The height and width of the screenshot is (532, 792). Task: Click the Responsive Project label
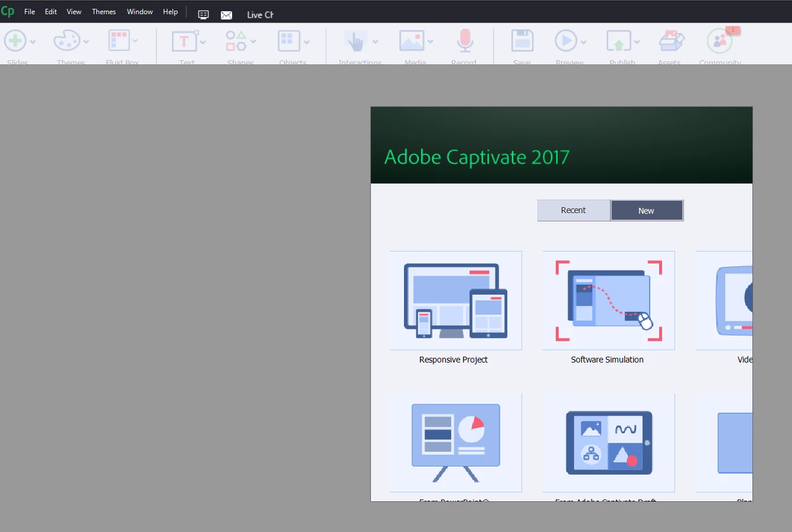(x=454, y=360)
